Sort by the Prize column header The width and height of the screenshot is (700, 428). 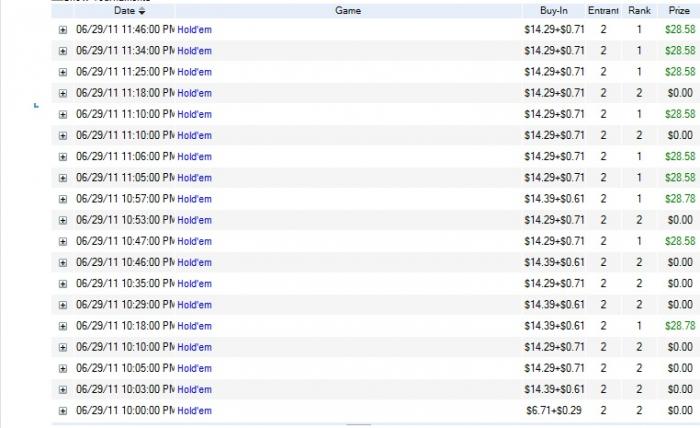pos(679,11)
